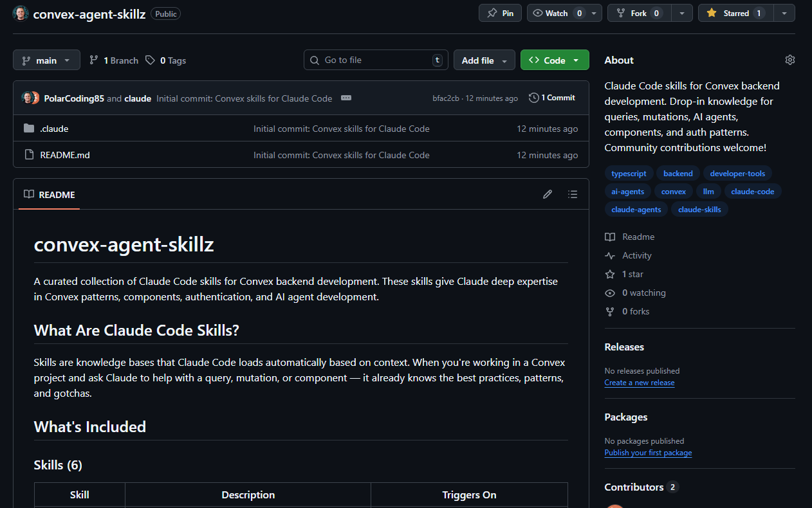Switch to the README tab
Screen dimensions: 812x508
pyautogui.click(x=49, y=194)
